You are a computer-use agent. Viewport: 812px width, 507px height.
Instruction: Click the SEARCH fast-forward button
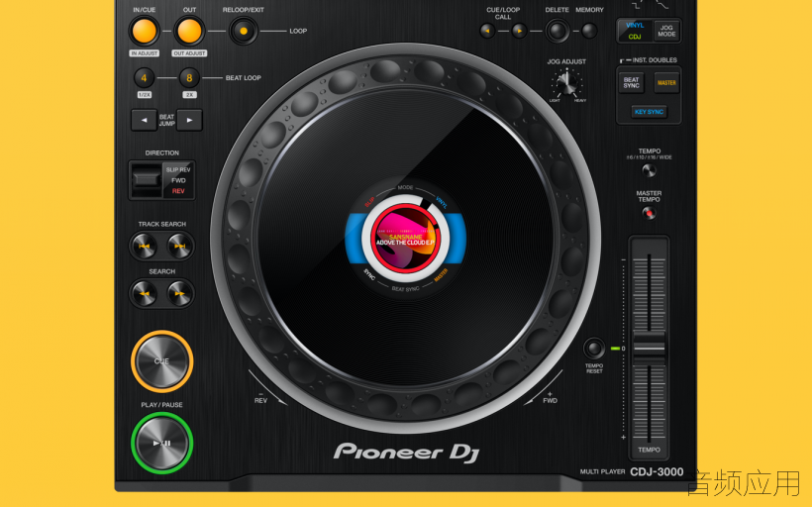pos(179,294)
